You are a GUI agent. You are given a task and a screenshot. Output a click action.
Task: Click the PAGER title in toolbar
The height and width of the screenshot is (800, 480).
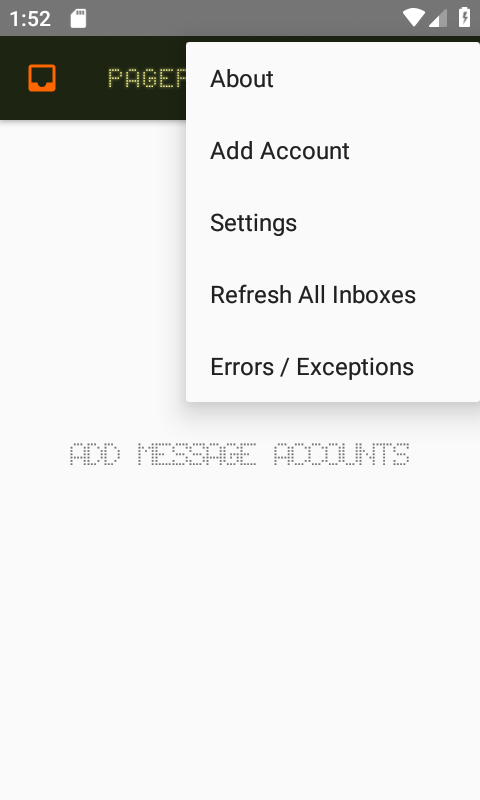point(147,79)
